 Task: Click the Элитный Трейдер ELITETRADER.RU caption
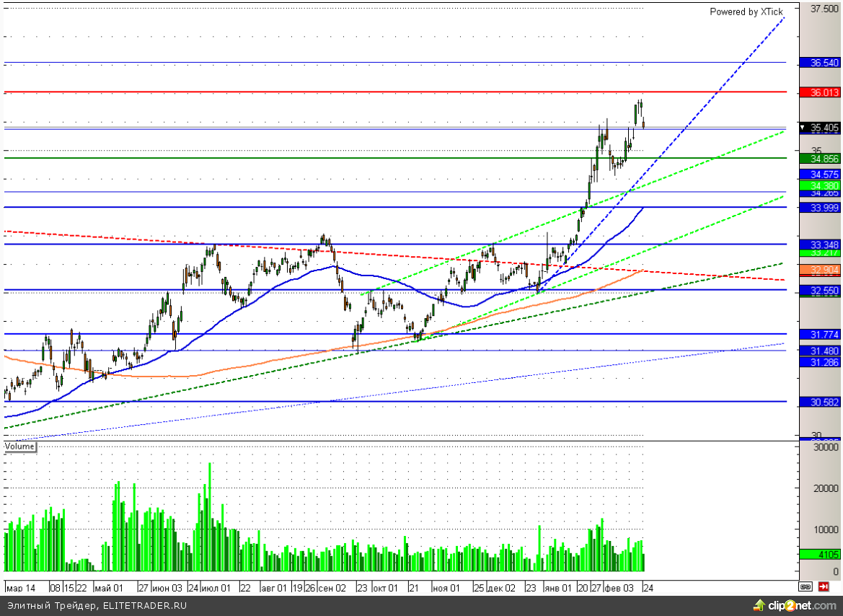97,606
